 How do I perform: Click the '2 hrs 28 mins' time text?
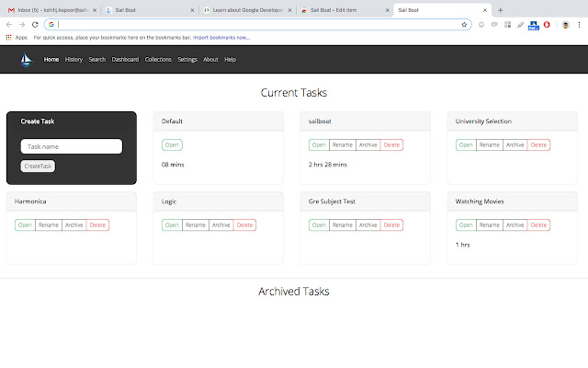click(328, 165)
